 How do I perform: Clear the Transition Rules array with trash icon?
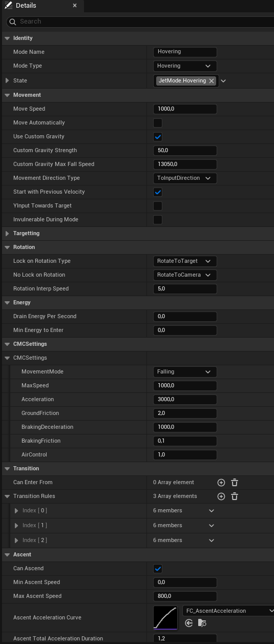click(x=235, y=496)
